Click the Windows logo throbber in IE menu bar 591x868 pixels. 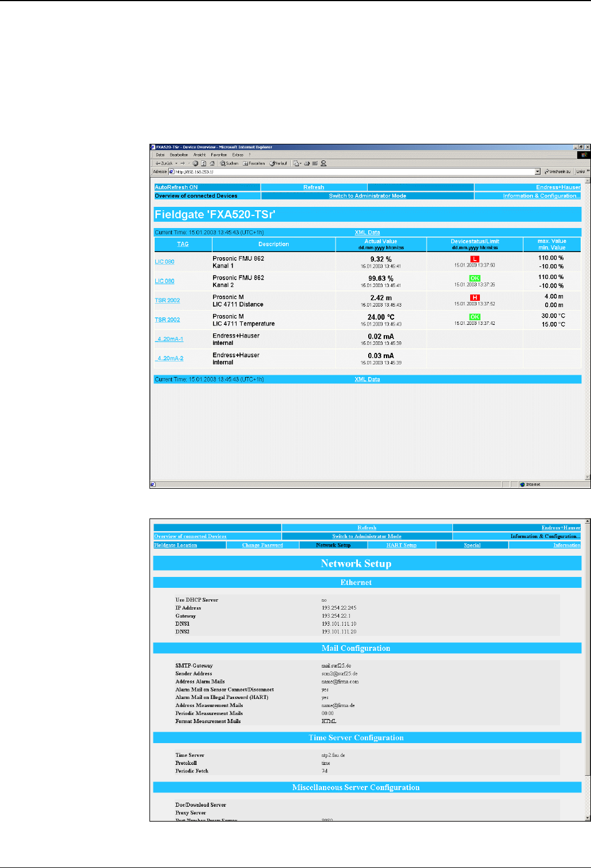pos(584,155)
